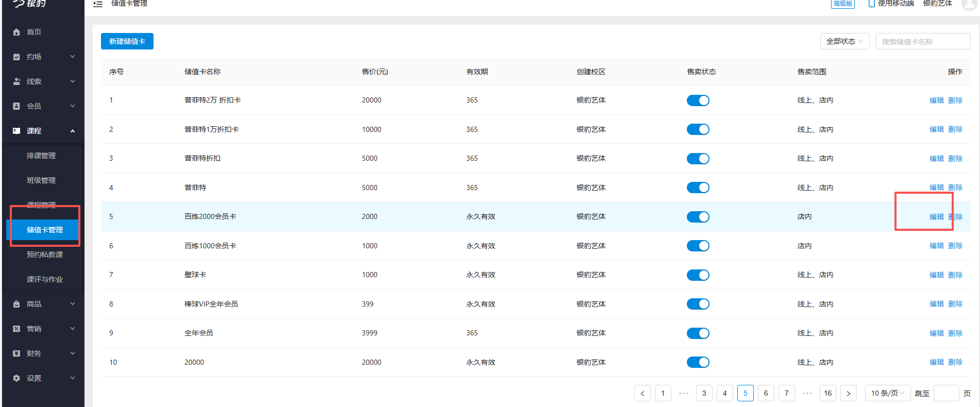Go to page 6 in pagination
Screen dimensions: 980x407
[x=766, y=393]
